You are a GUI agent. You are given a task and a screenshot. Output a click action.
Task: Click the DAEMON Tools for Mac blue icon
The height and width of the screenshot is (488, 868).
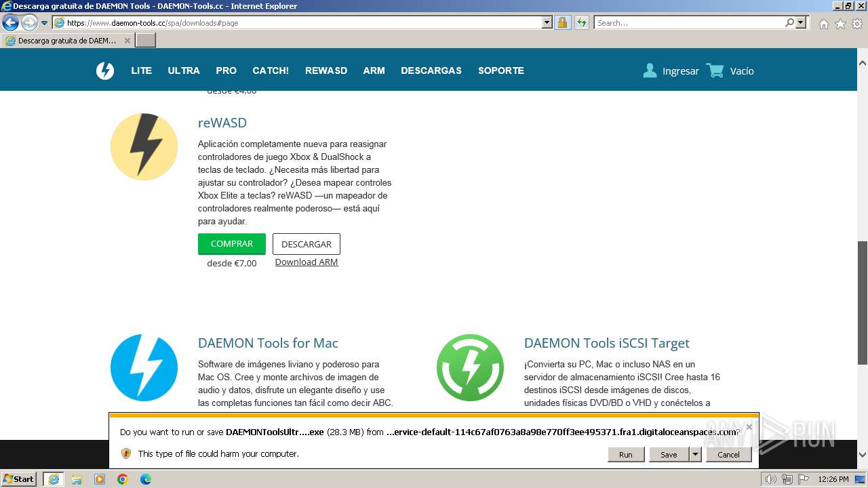[x=144, y=367]
